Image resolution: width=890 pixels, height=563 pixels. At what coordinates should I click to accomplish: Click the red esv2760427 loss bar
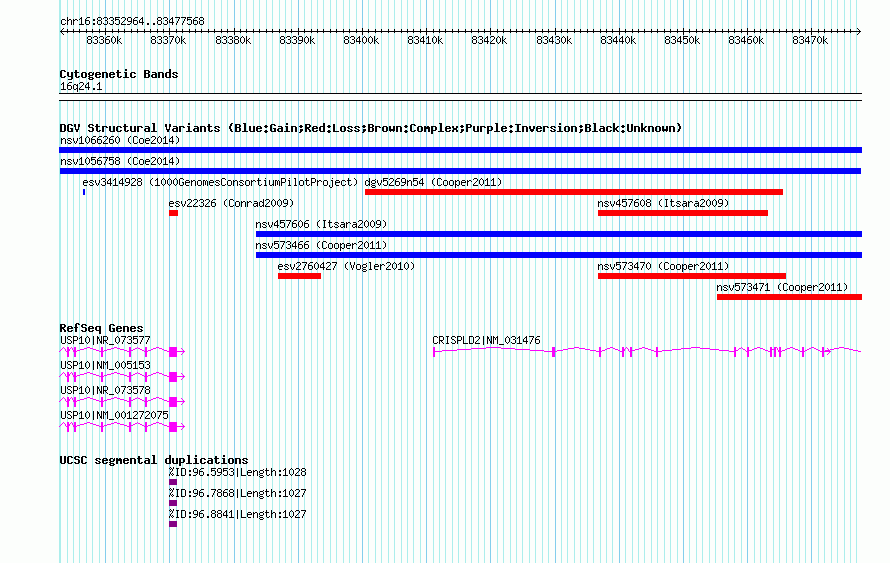299,276
